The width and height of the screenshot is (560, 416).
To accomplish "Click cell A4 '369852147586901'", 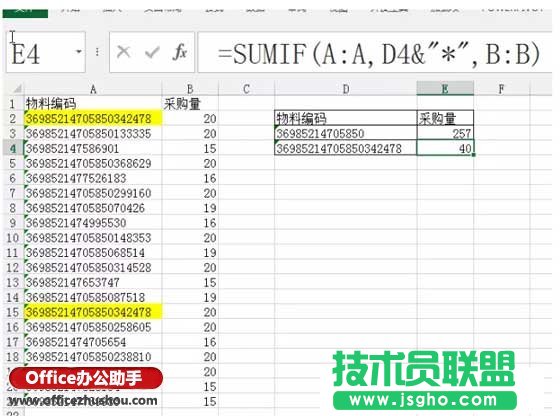I will 93,148.
